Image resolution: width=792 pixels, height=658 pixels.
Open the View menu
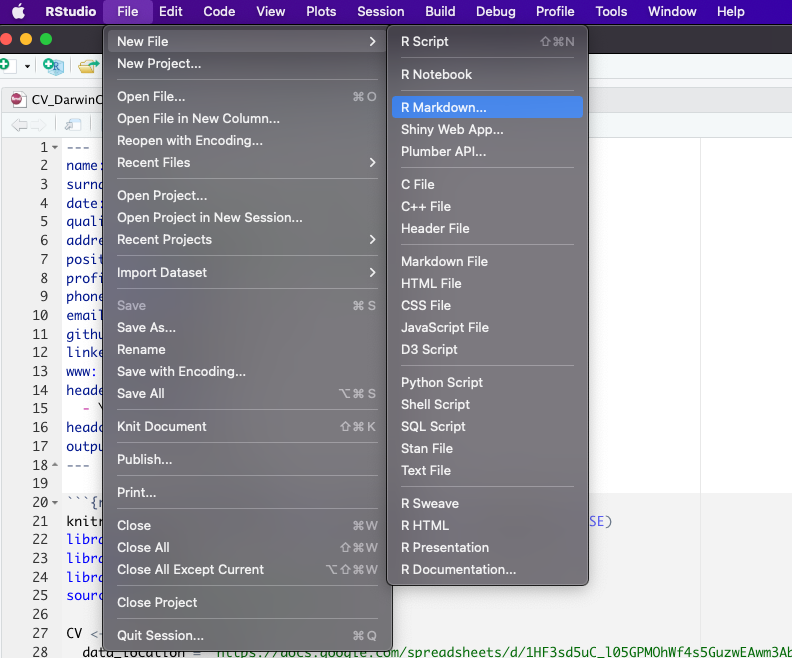pos(270,11)
